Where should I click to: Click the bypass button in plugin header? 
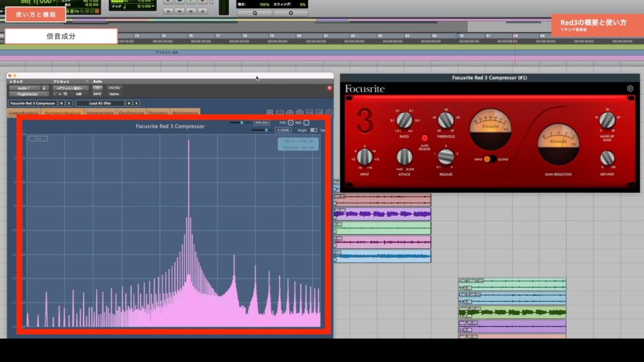114,88
